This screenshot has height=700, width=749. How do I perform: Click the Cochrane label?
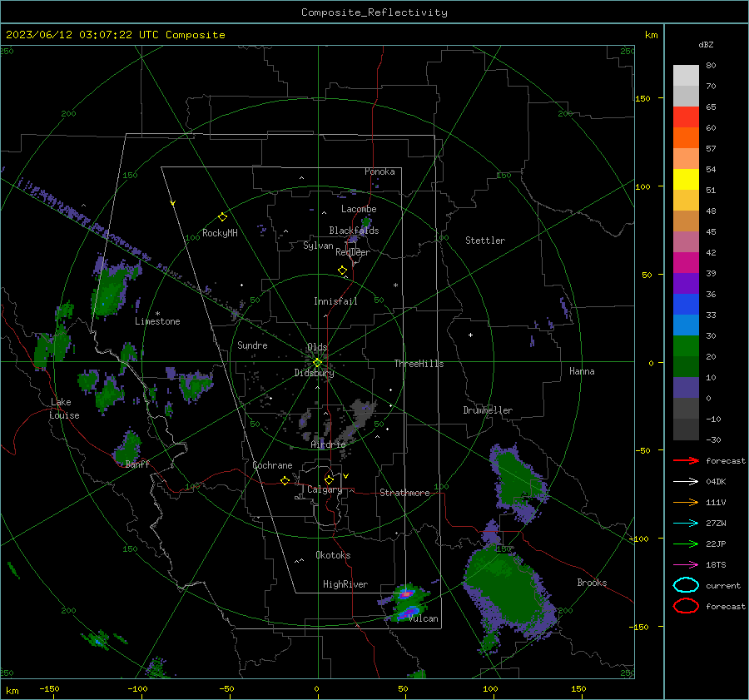pyautogui.click(x=272, y=465)
